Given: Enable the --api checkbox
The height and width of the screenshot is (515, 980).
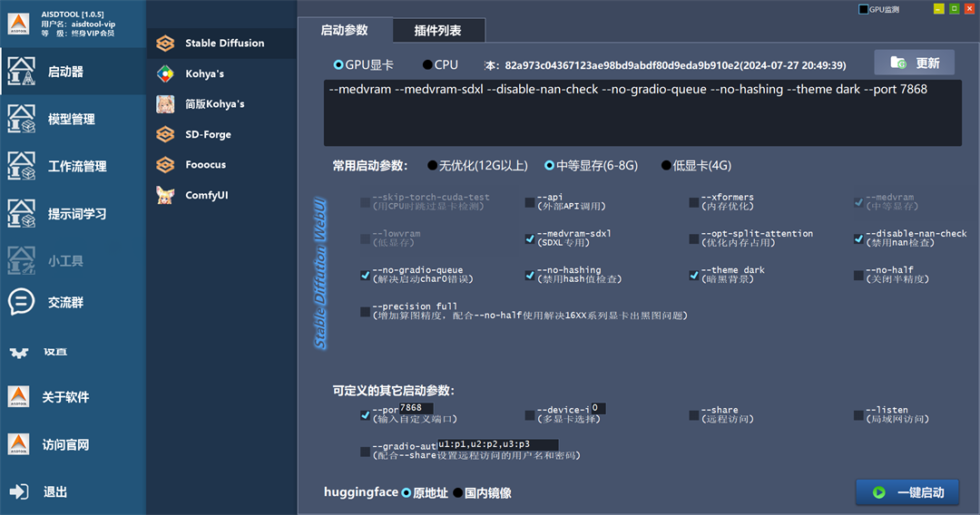Looking at the screenshot, I should 530,202.
